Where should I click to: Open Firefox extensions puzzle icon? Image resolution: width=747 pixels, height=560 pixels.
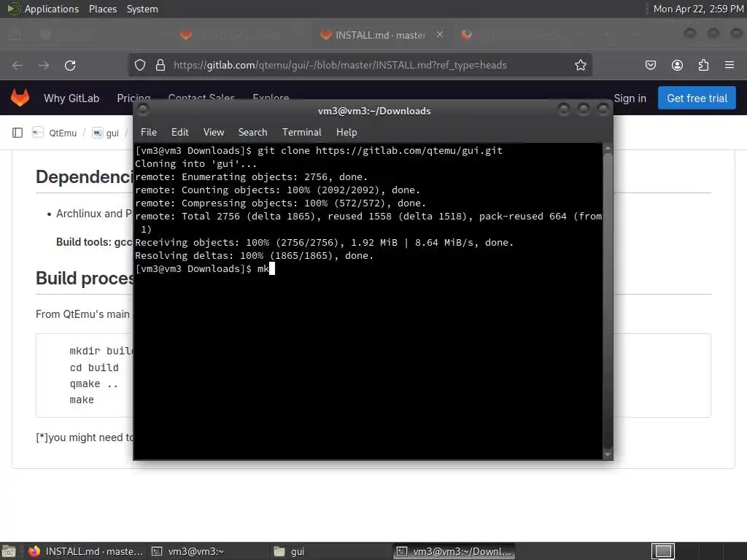[x=703, y=65]
